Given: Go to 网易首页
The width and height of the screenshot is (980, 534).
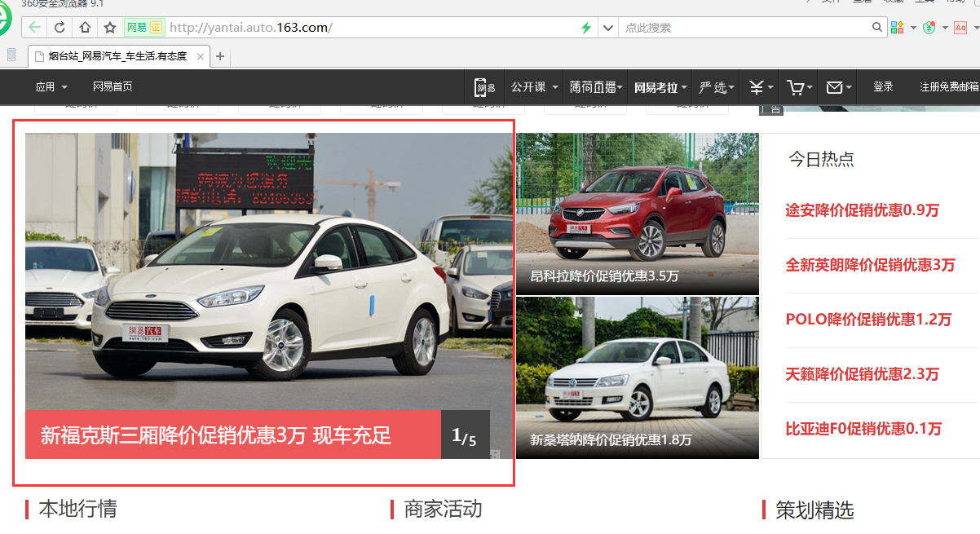Looking at the screenshot, I should [x=113, y=86].
